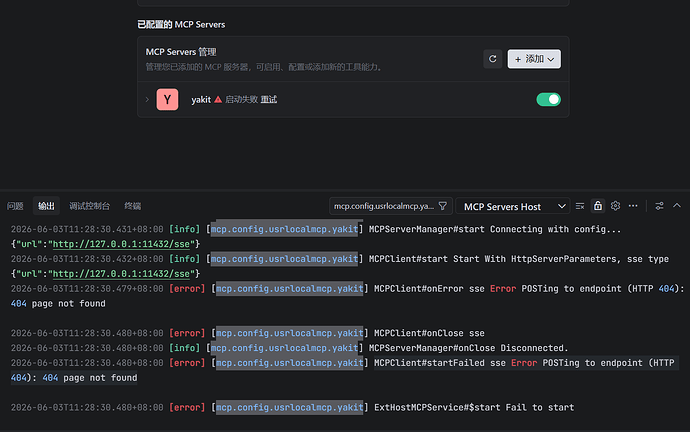Open the 添加 dropdown button
This screenshot has width=690, height=432.
tap(534, 59)
